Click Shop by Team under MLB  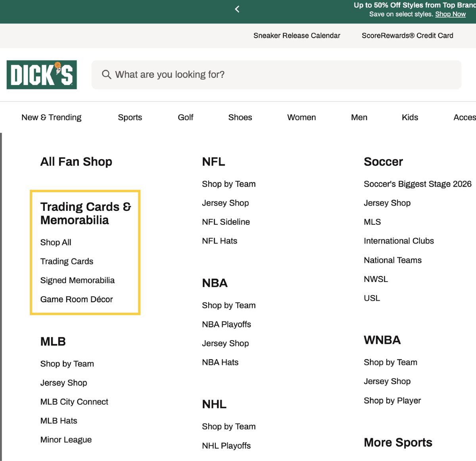click(x=67, y=364)
